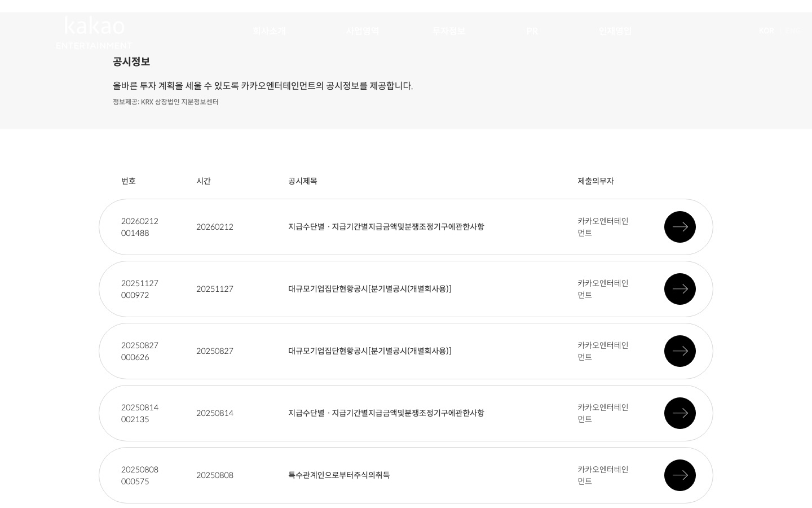Click number 20260212 001488
This screenshot has width=812, height=508.
pyautogui.click(x=140, y=227)
